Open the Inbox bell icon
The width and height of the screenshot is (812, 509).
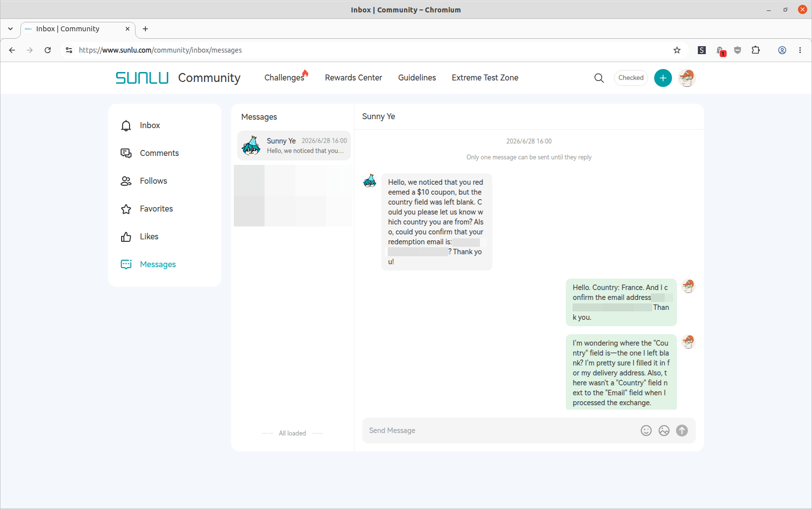(x=126, y=126)
